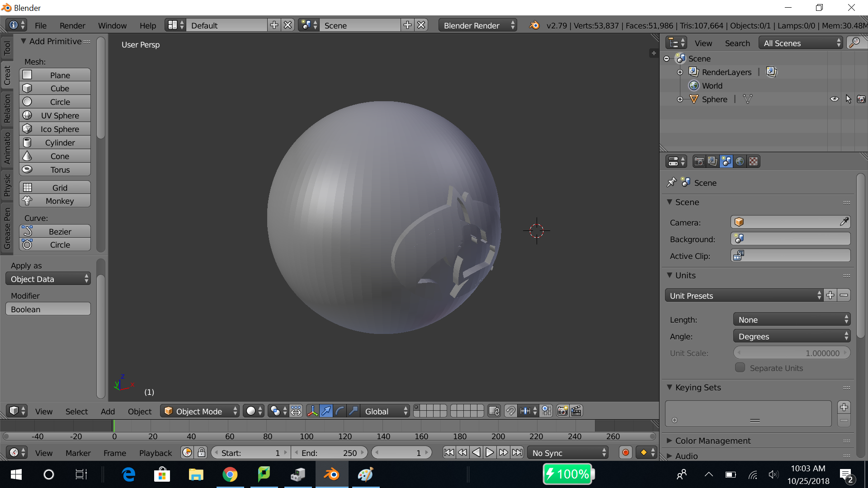
Task: Toggle auto keyframe record button
Action: [x=626, y=452]
